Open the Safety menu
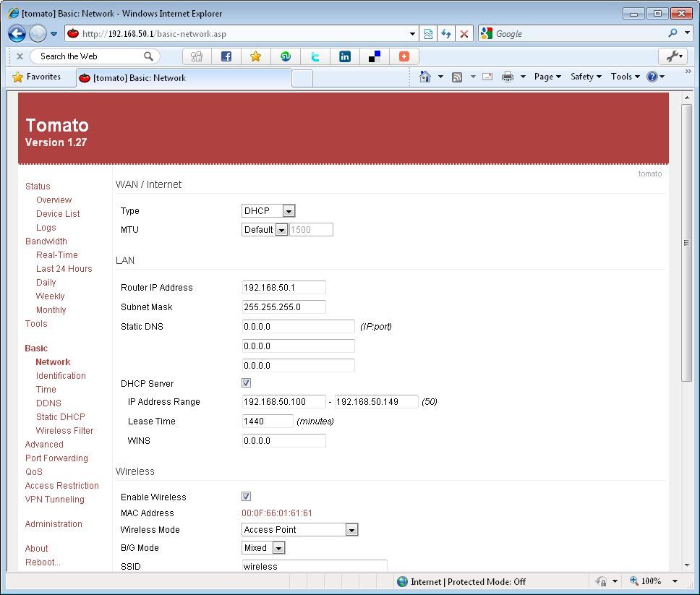The height and width of the screenshot is (595, 700). tap(586, 77)
